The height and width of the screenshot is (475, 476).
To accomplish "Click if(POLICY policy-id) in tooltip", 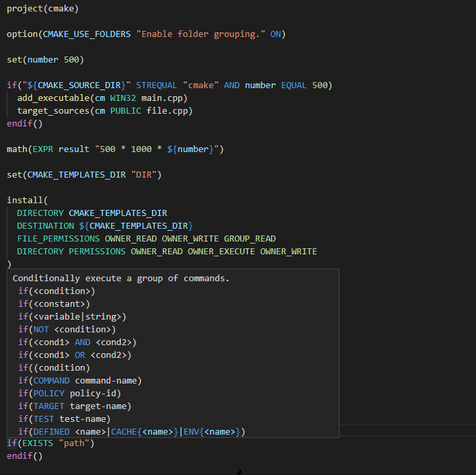I will pyautogui.click(x=69, y=393).
